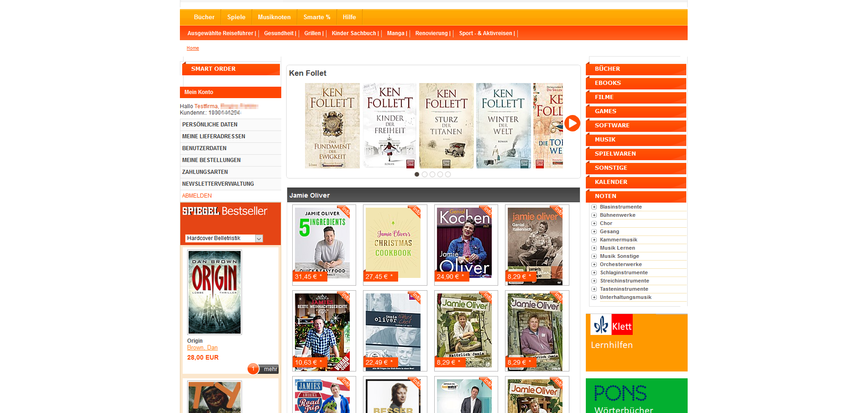Expand Chor category

coord(594,224)
